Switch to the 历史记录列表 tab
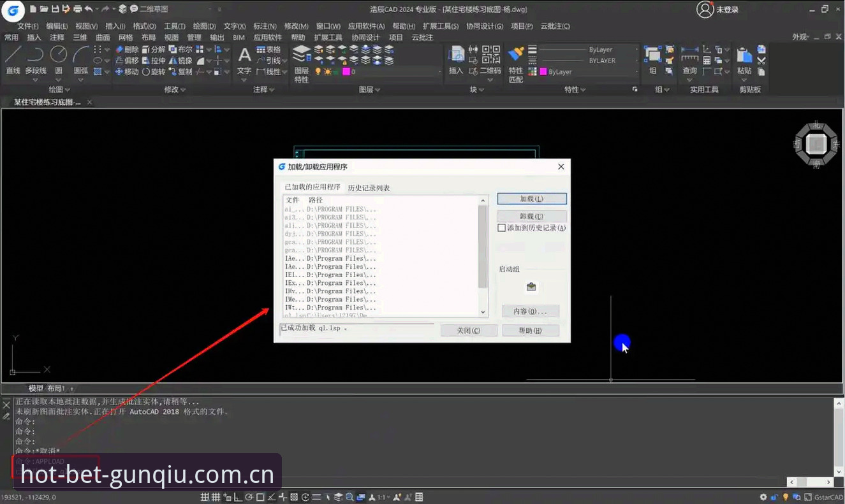This screenshot has width=845, height=504. [369, 188]
